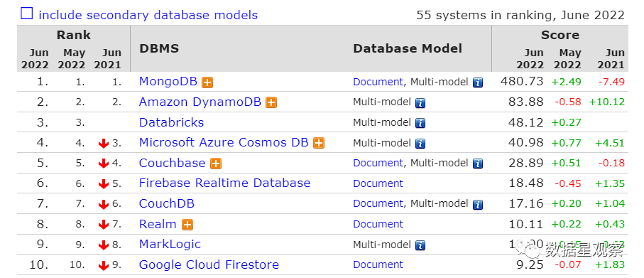Click red down arrow in Firebase Realtime Database row
Image resolution: width=644 pixels, height=278 pixels.
104,184
